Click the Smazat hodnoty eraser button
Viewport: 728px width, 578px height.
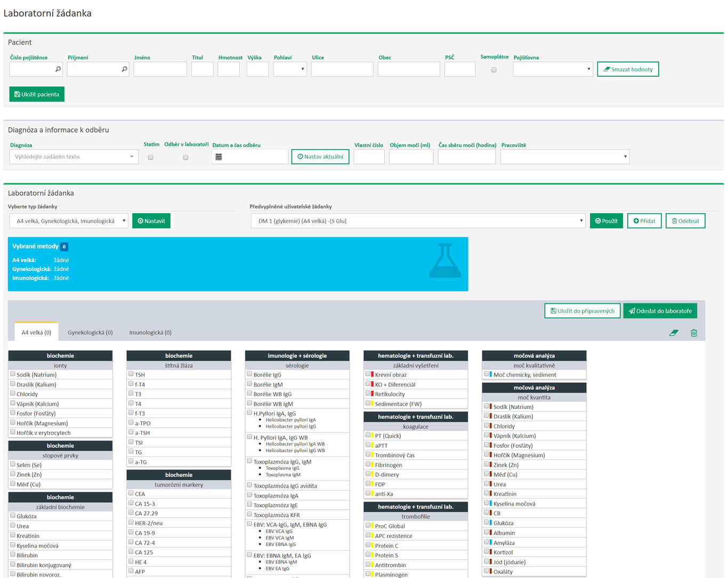pyautogui.click(x=628, y=69)
